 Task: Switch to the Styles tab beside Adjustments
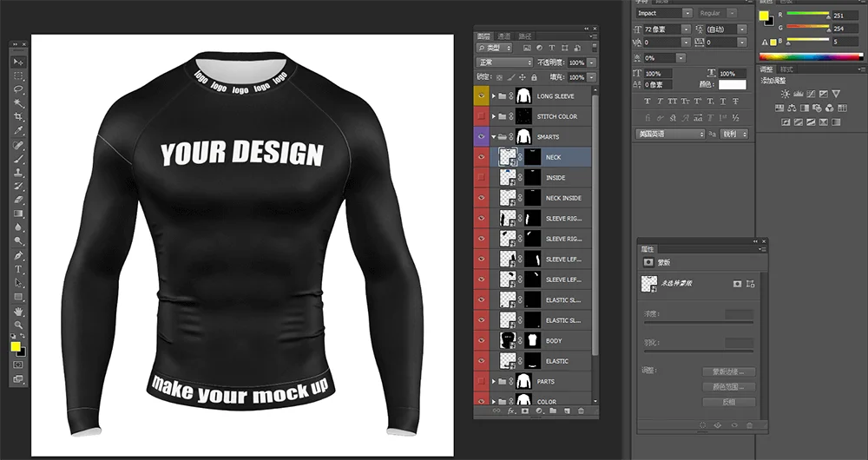click(786, 69)
